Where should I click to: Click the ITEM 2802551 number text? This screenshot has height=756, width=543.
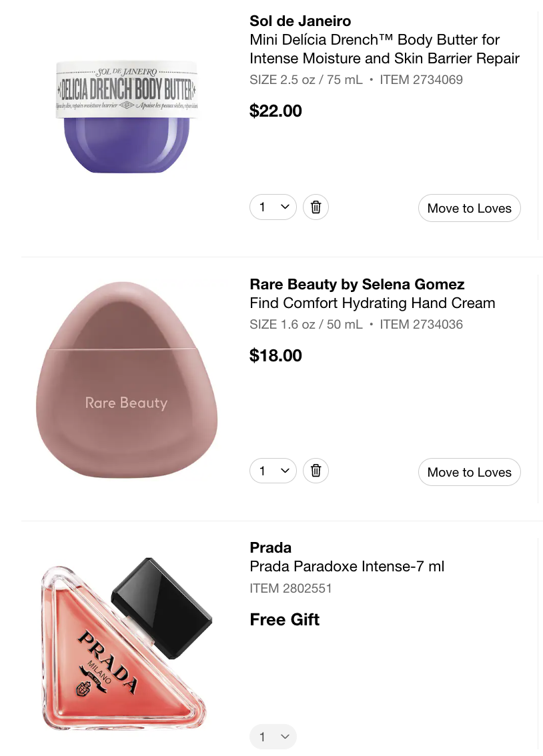pyautogui.click(x=291, y=589)
